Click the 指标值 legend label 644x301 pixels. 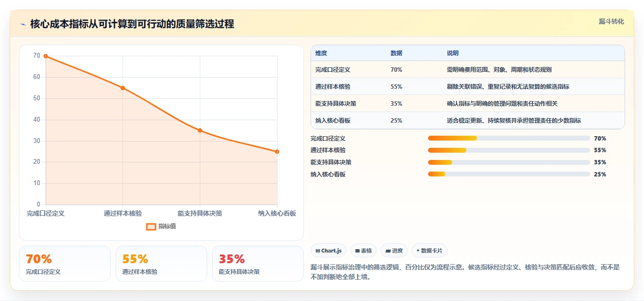point(167,226)
